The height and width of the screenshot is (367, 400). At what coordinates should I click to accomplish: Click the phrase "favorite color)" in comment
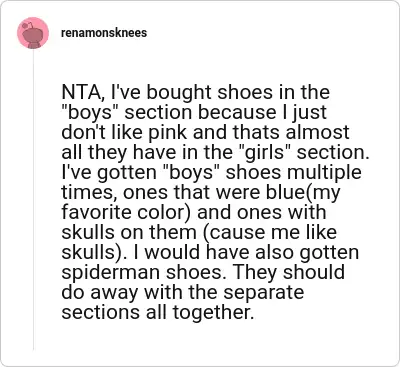point(126,213)
